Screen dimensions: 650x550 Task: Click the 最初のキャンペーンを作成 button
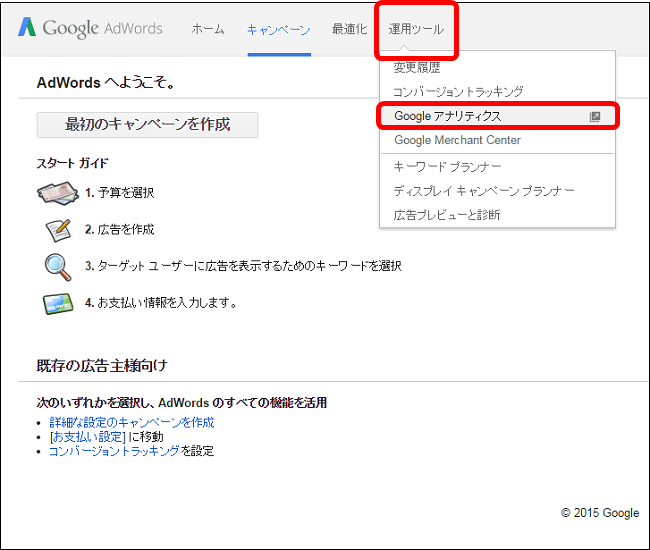click(148, 125)
